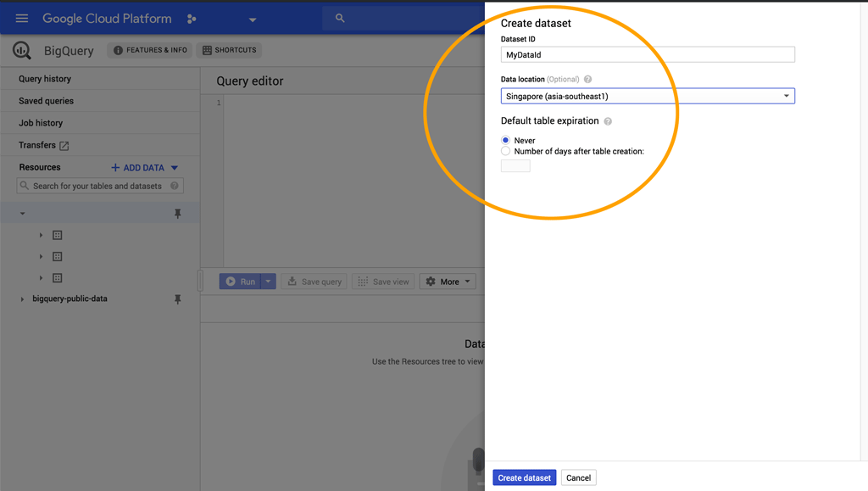Run the query
The height and width of the screenshot is (491, 868).
(240, 282)
